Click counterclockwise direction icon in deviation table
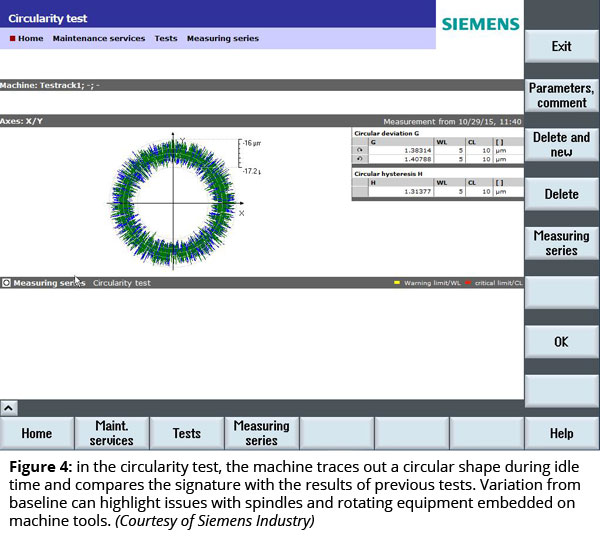 360,159
